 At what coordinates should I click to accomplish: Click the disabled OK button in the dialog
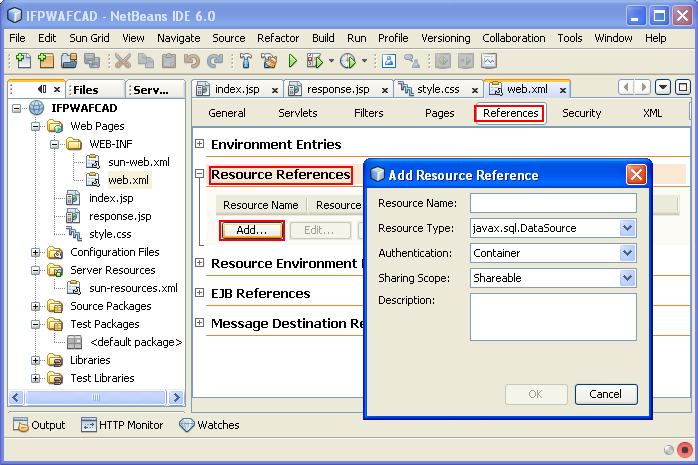[x=536, y=394]
